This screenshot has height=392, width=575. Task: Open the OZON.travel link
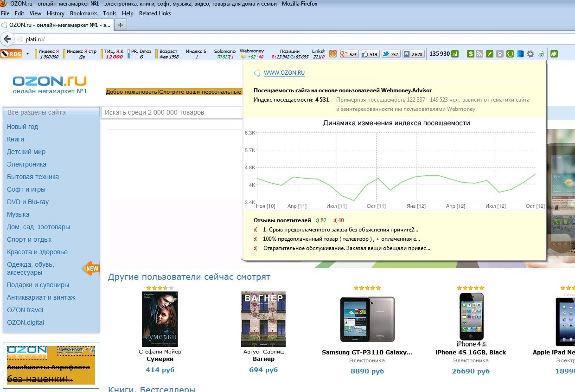point(25,310)
